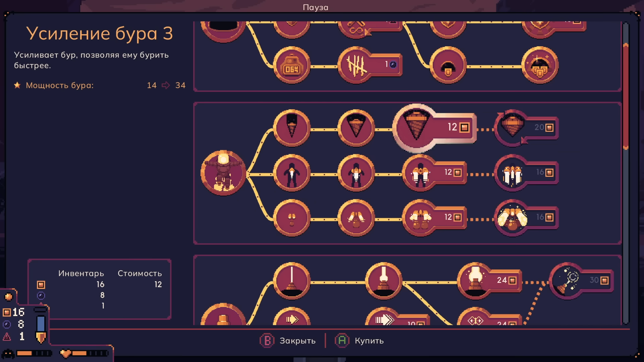Screen dimensions: 644x362
Task: Click the Усиление бура 3 title
Action: click(99, 34)
